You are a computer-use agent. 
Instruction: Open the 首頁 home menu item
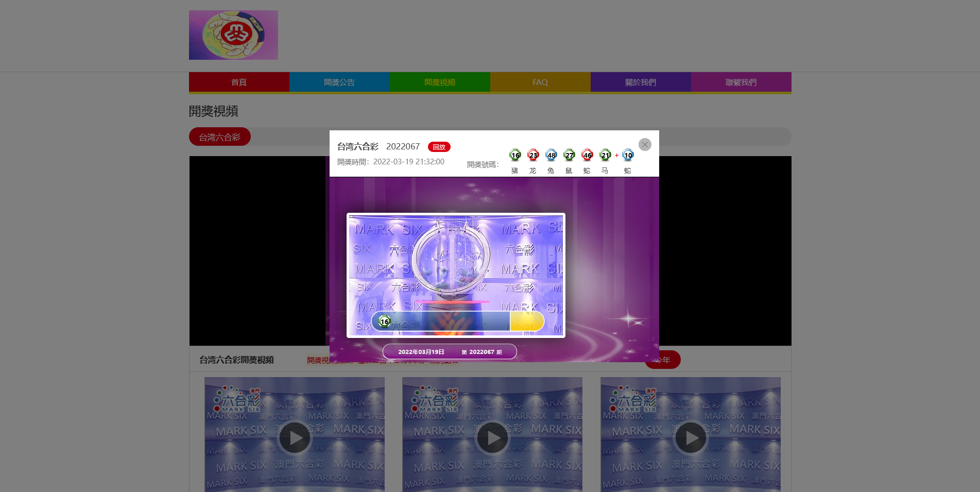pos(239,82)
